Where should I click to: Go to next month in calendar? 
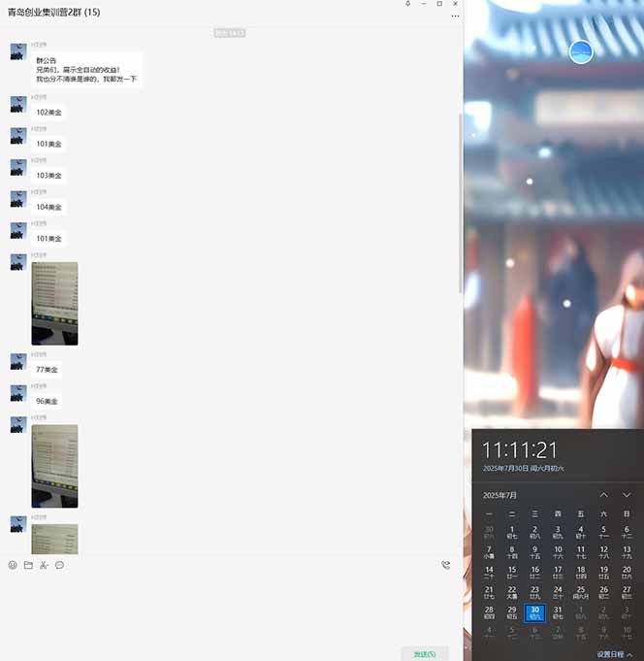tap(627, 495)
